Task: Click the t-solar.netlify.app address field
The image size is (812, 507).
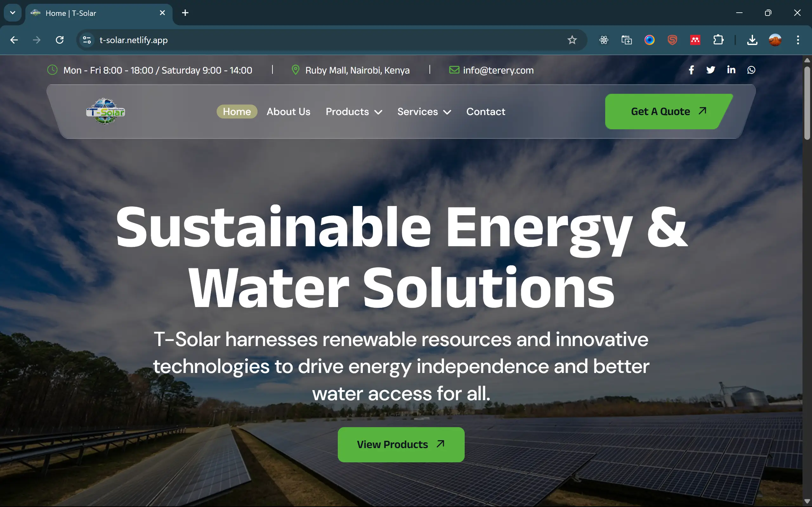Action: [x=332, y=40]
